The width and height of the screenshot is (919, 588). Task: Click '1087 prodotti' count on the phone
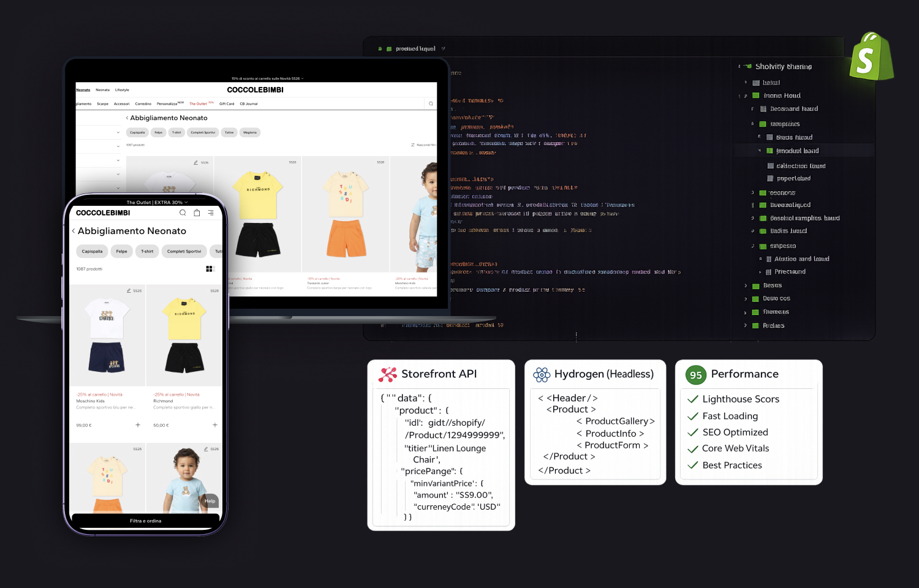point(89,269)
